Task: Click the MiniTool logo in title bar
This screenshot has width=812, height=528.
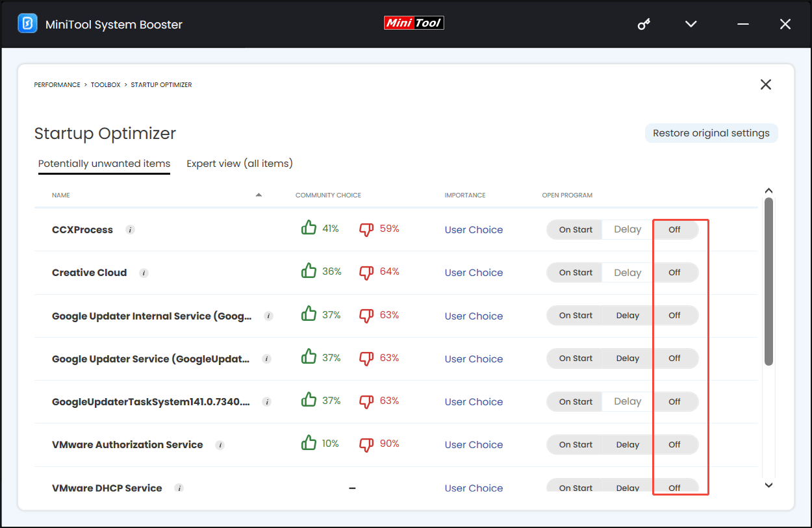Action: coord(414,23)
